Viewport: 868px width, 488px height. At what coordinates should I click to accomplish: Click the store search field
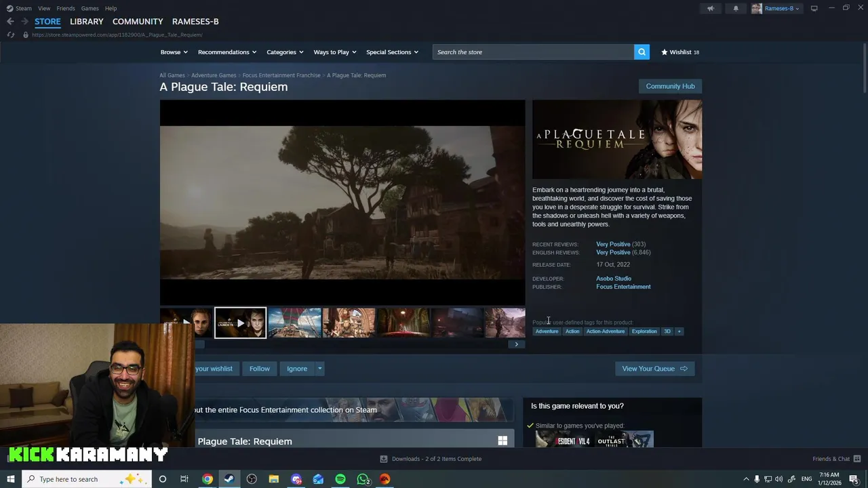click(533, 52)
